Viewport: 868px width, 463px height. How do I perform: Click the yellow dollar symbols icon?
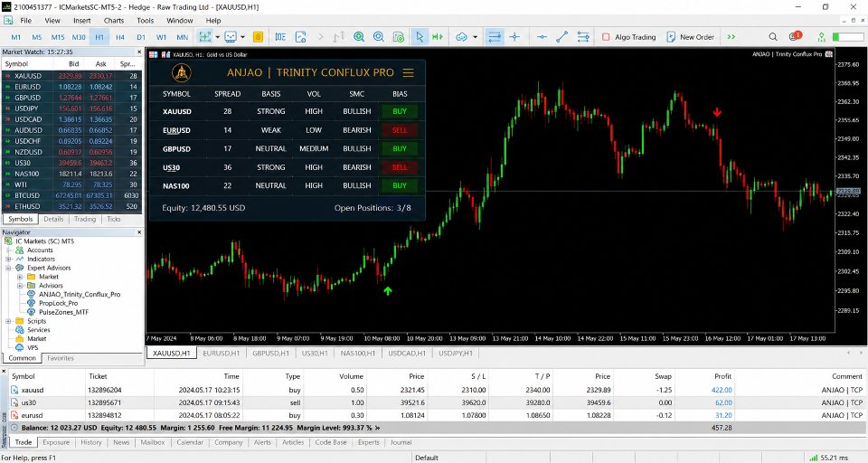click(258, 37)
